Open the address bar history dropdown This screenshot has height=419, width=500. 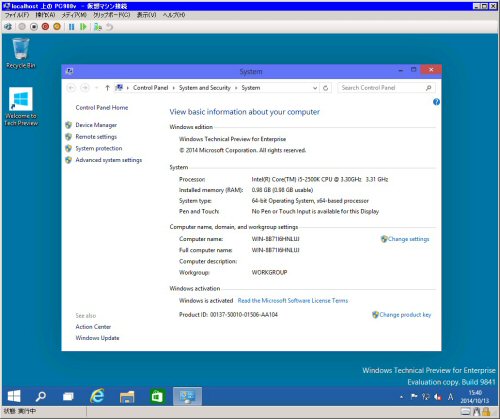[315, 88]
